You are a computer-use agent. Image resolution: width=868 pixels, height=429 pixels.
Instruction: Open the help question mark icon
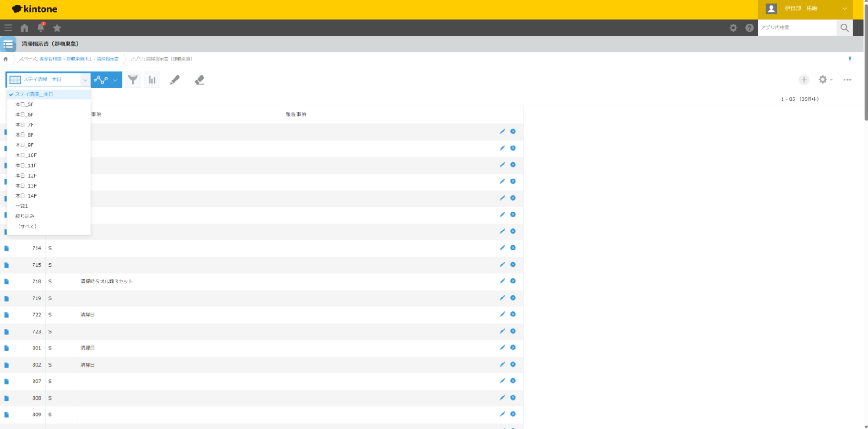[749, 28]
